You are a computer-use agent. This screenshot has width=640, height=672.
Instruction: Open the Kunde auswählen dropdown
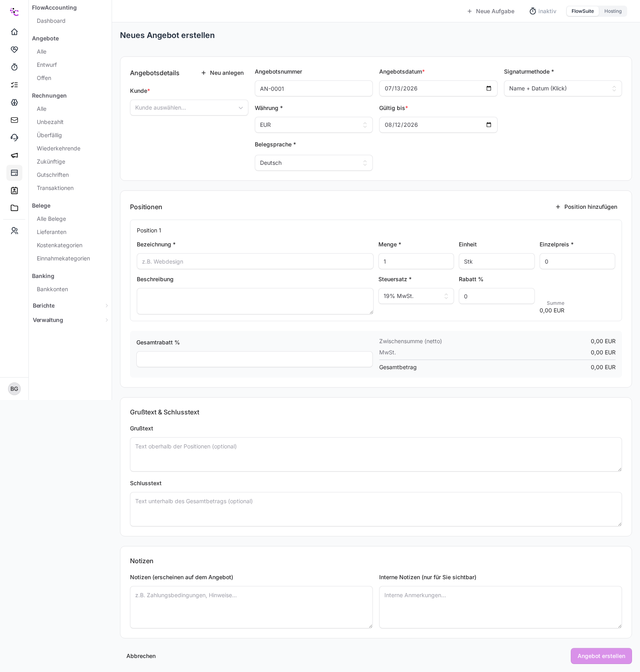click(189, 108)
